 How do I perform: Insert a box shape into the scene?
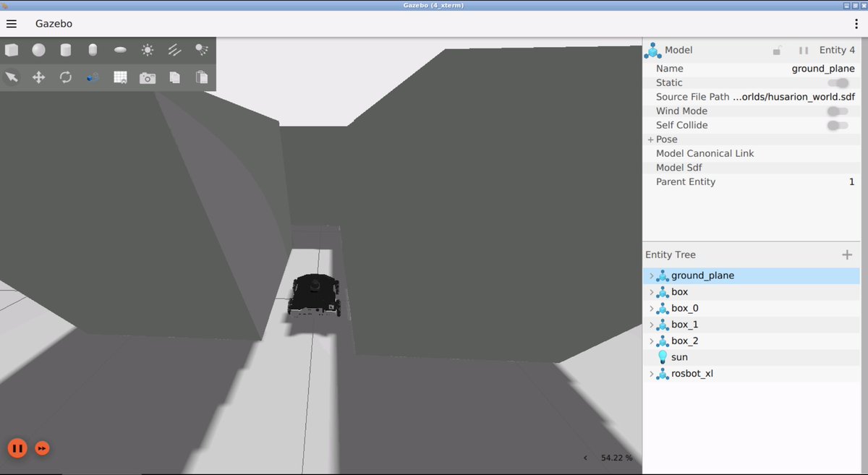(11, 49)
